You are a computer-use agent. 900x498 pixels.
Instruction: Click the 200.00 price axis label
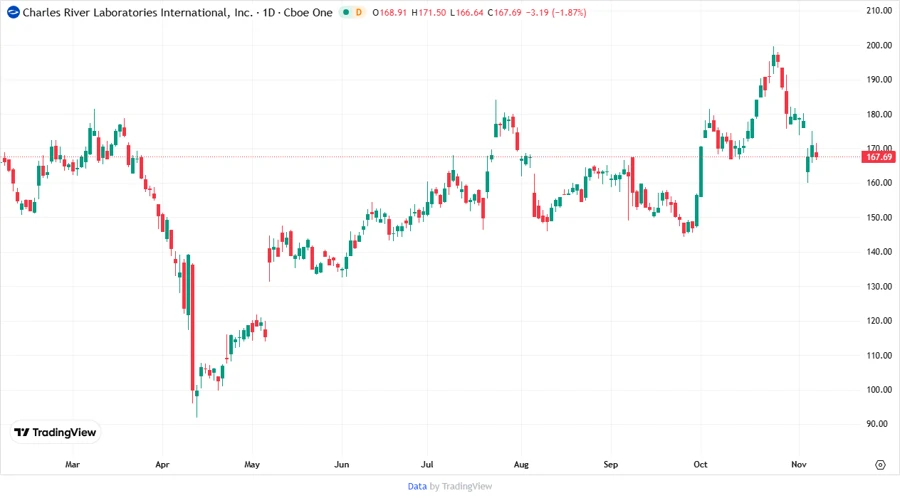(x=879, y=45)
